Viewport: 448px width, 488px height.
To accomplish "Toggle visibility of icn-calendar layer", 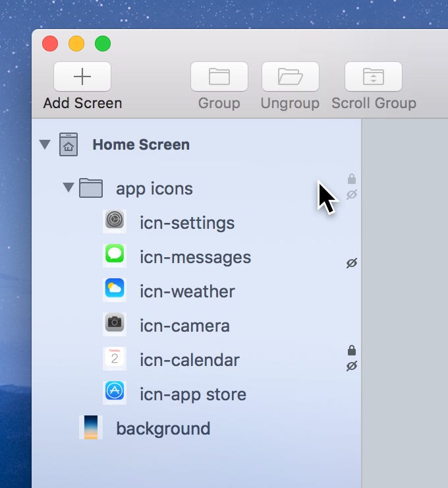I will (x=352, y=366).
